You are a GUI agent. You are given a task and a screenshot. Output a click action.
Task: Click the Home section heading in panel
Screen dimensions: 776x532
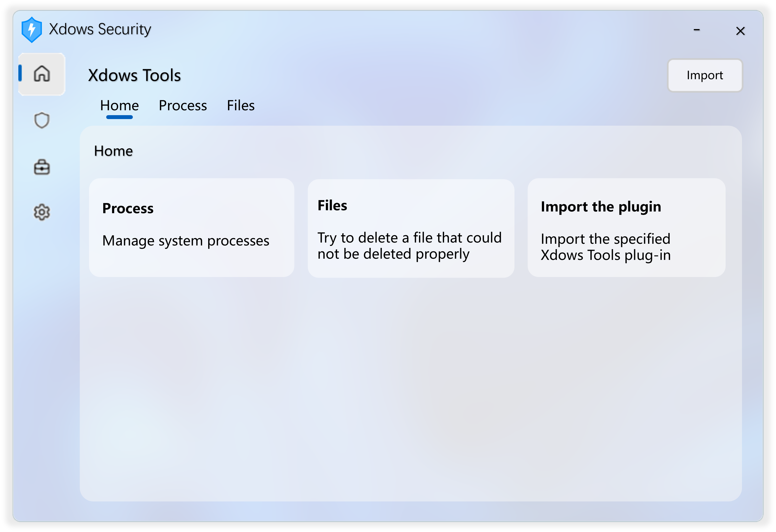tap(114, 151)
